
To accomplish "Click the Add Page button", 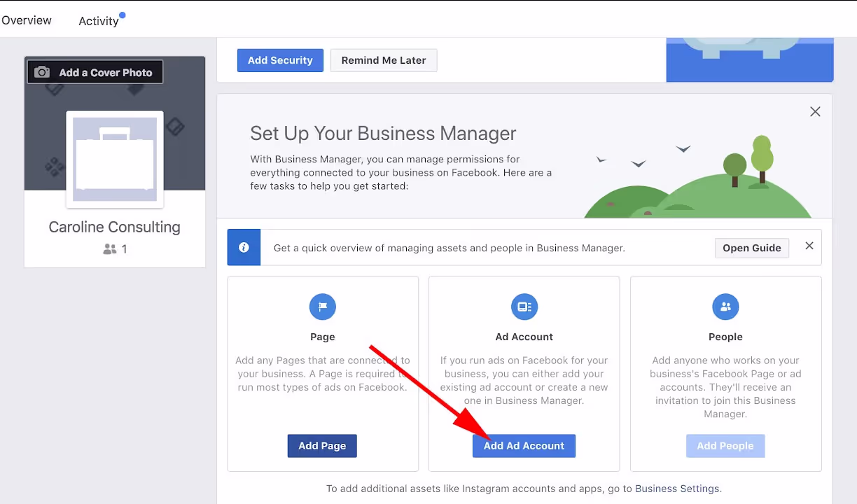I will click(x=322, y=446).
